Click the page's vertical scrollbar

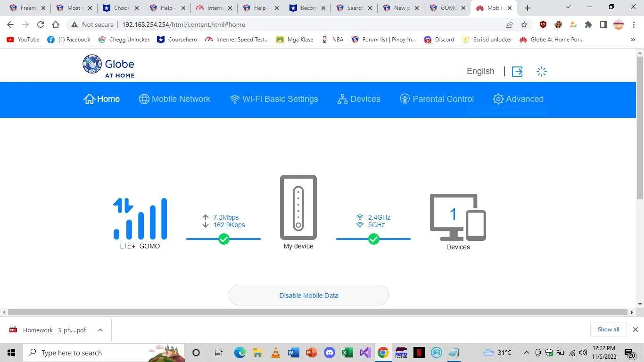640,127
